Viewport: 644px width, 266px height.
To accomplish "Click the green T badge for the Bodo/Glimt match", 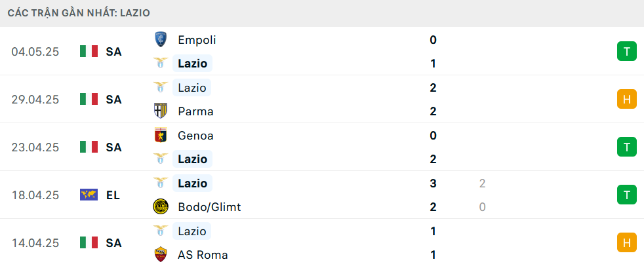I will click(626, 195).
